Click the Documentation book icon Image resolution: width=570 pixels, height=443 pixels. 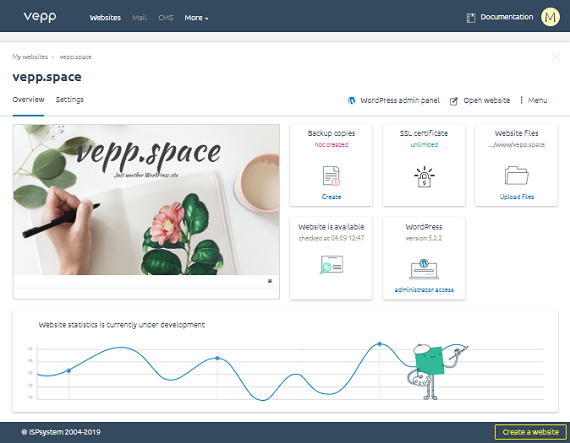tap(471, 18)
